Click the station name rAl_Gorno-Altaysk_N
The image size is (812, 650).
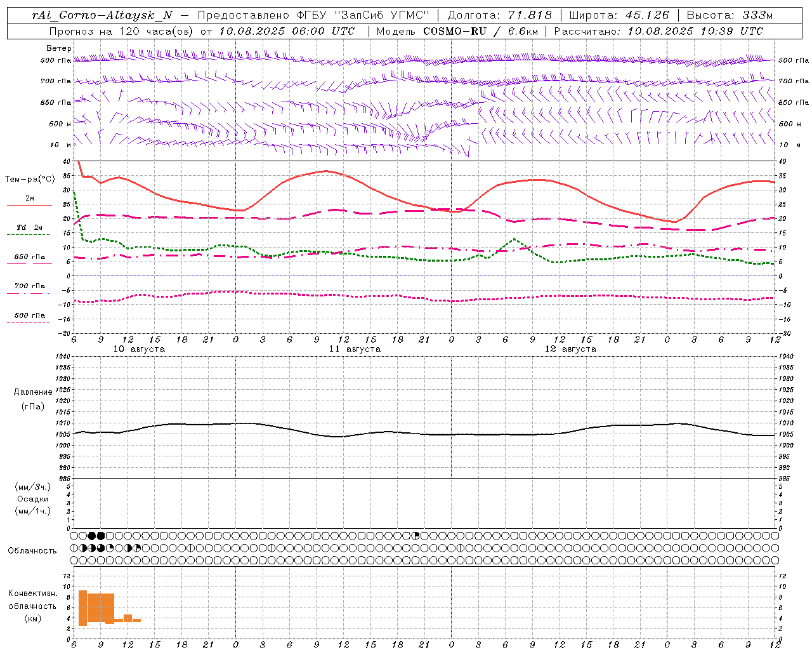click(x=101, y=15)
